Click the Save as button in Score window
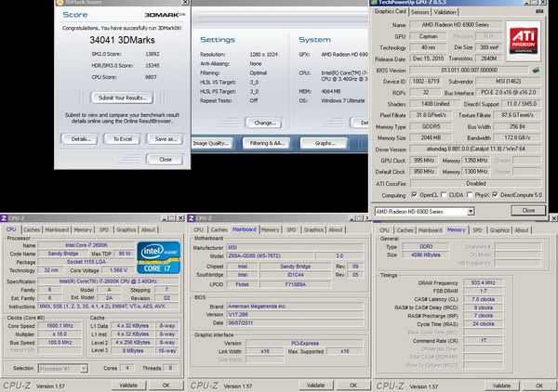This screenshot has width=558, height=392. click(x=166, y=139)
